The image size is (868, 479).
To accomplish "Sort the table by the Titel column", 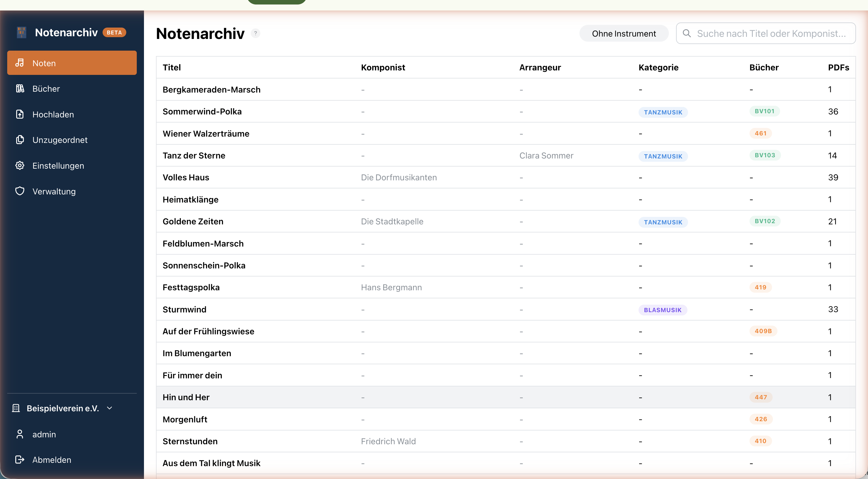I will [x=172, y=67].
